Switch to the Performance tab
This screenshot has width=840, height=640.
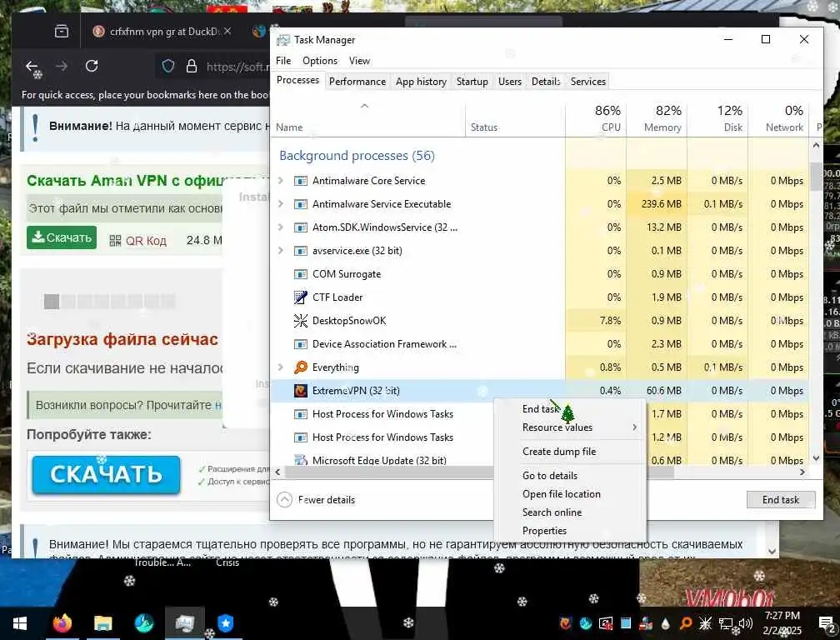[x=357, y=82]
